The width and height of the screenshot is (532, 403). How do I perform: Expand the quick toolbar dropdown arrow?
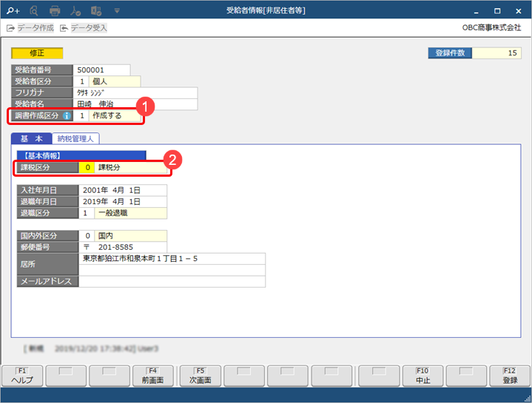(117, 11)
